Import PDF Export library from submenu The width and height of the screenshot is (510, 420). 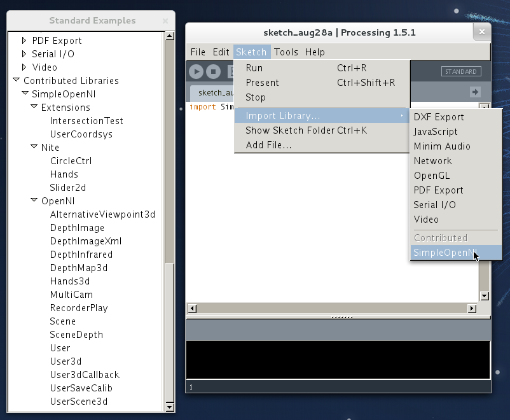pos(456,190)
